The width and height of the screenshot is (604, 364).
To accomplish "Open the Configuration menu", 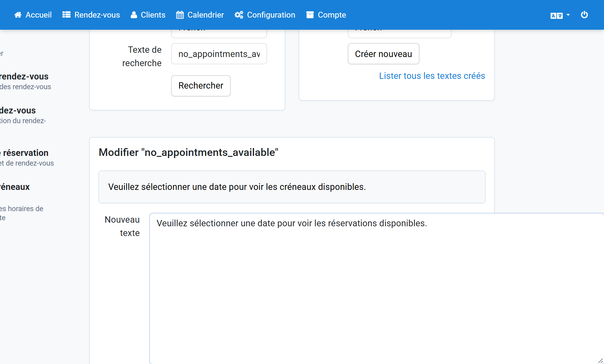I will [x=265, y=15].
